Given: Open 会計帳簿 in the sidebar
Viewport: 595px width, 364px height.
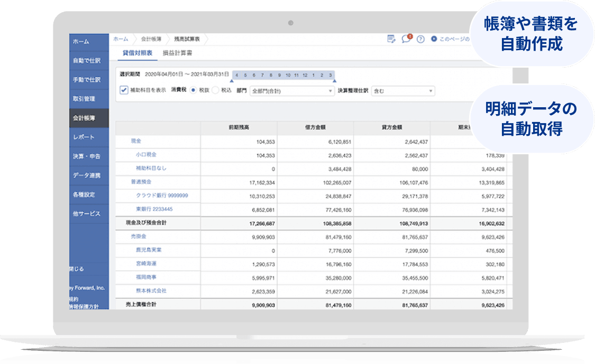Looking at the screenshot, I should [x=89, y=118].
